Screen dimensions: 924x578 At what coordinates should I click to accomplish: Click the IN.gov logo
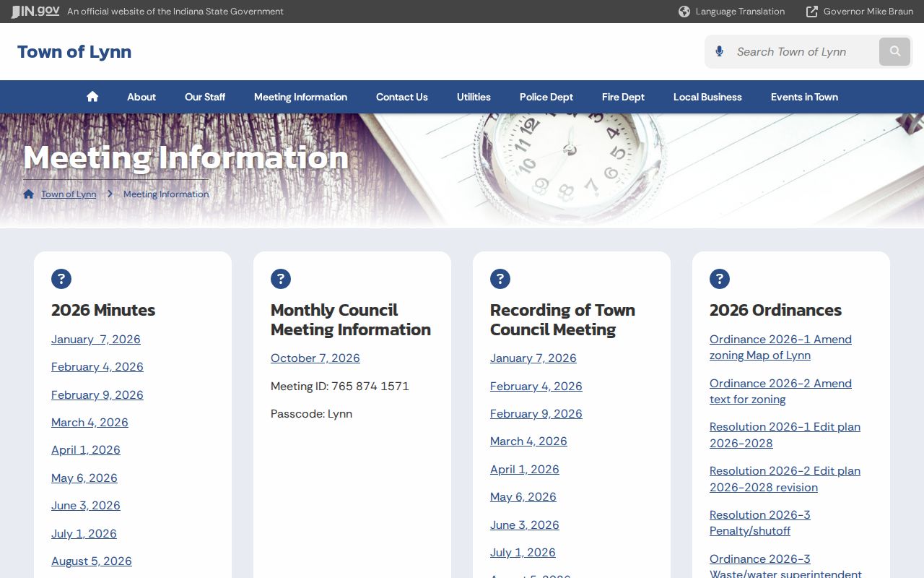click(35, 11)
